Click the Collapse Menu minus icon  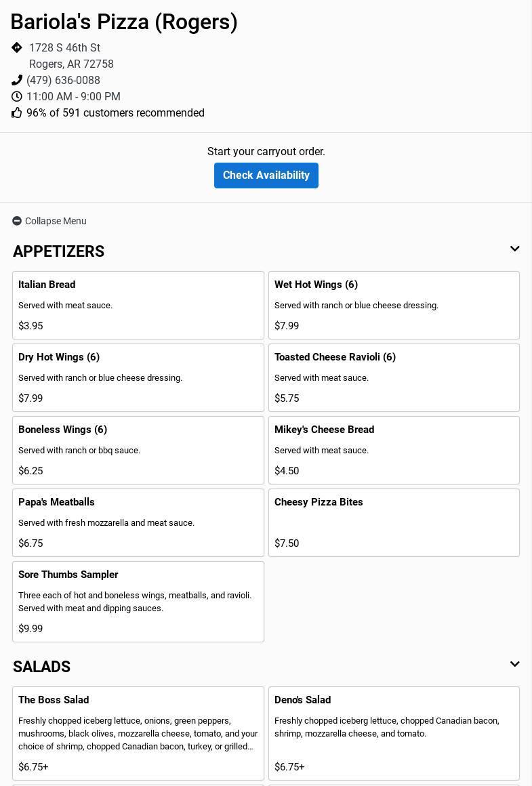pyautogui.click(x=17, y=221)
